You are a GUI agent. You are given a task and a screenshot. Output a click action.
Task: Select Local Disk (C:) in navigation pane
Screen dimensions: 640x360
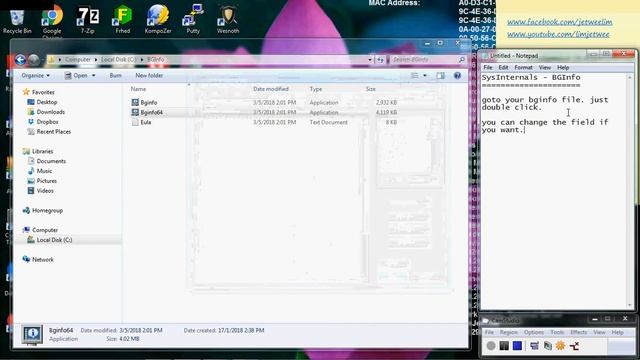(49, 240)
